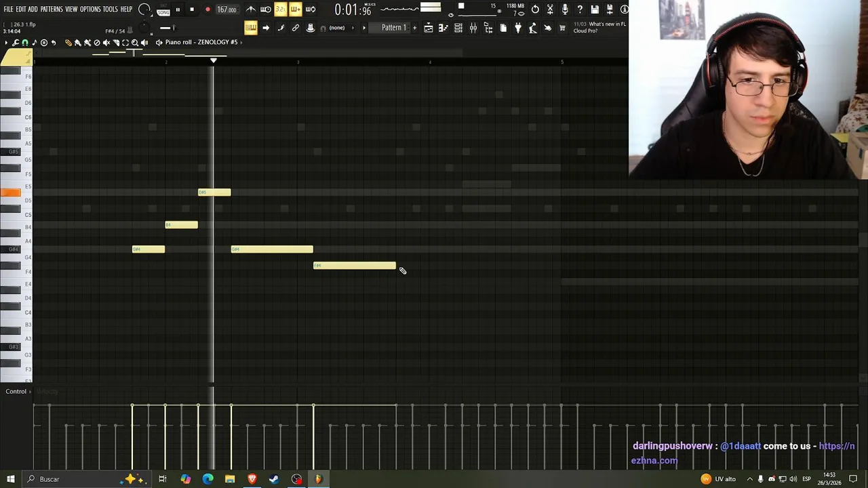Click the undo history circular arrow icon
Viewport: 868px width, 488px height.
pos(535,9)
